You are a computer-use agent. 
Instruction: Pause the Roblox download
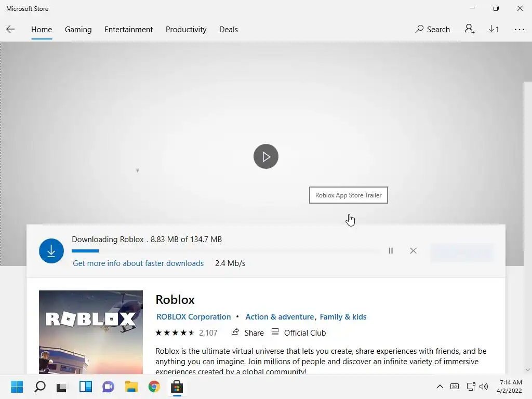coord(391,251)
